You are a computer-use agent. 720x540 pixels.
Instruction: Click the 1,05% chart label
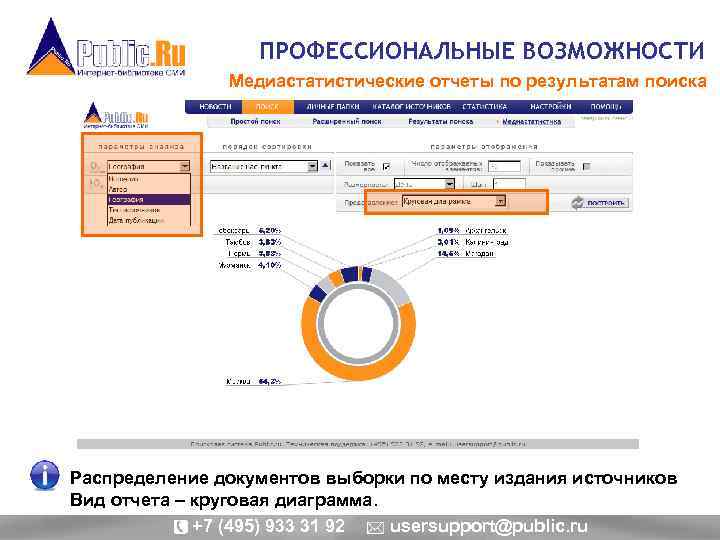click(x=449, y=231)
